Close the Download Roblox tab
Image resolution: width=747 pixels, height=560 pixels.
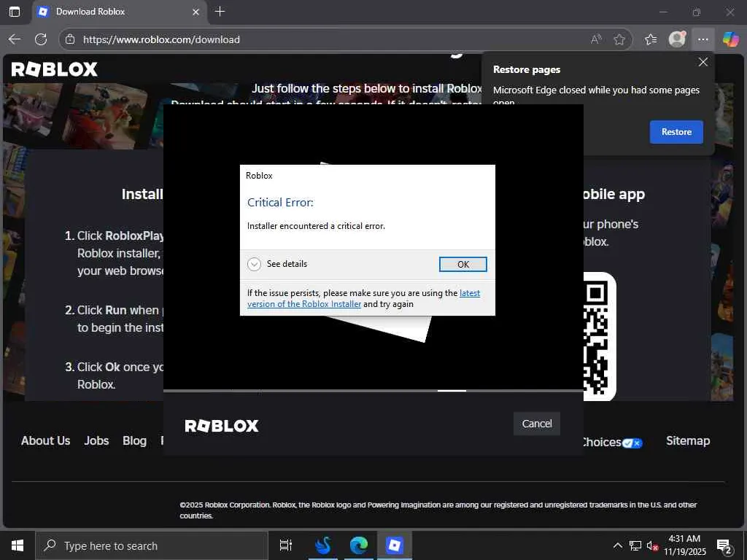pyautogui.click(x=196, y=12)
